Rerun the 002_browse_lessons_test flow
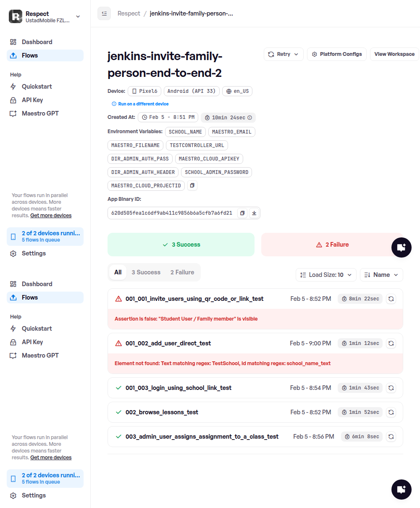The height and width of the screenshot is (508, 420). click(391, 412)
